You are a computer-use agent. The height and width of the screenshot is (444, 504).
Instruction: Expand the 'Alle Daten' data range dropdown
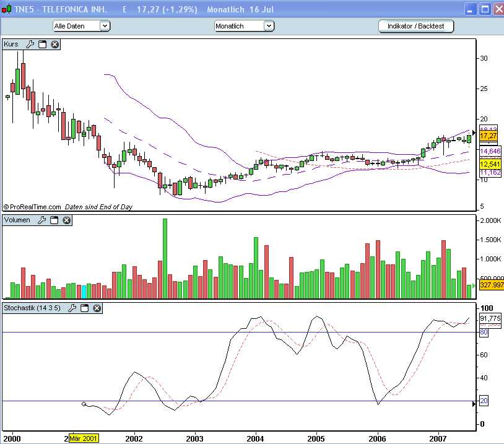coord(105,26)
